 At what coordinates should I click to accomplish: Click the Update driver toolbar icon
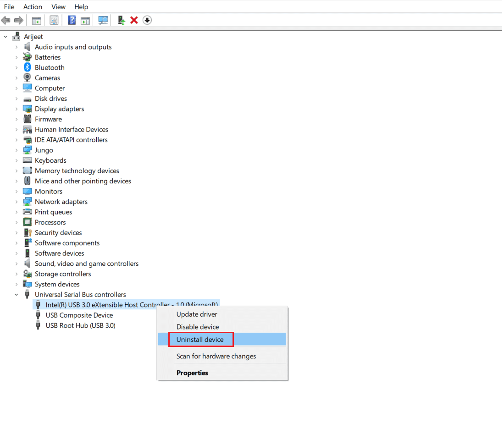[x=120, y=20]
